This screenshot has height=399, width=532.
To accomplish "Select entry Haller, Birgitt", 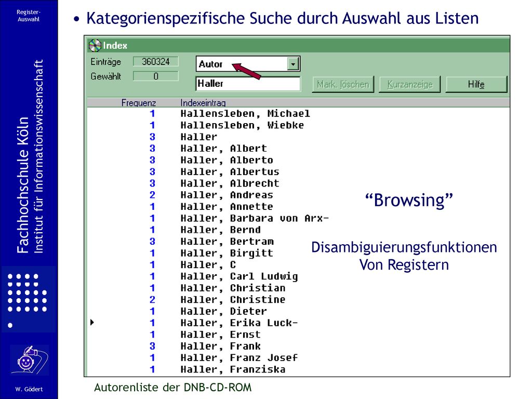I will (x=227, y=253).
